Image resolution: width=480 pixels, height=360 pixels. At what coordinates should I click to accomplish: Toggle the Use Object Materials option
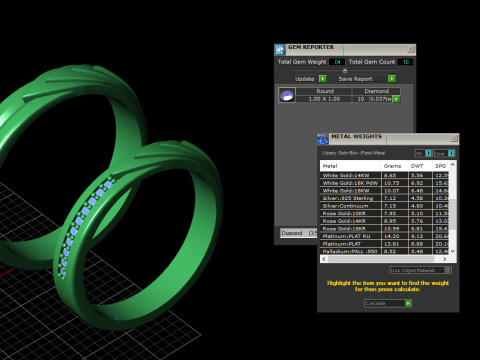tap(420, 270)
